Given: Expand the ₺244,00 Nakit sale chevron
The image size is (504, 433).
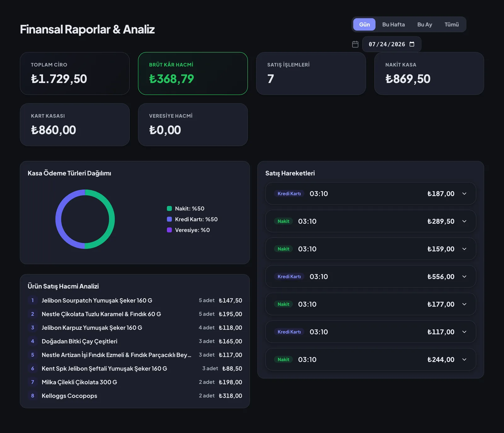Looking at the screenshot, I should tap(464, 360).
